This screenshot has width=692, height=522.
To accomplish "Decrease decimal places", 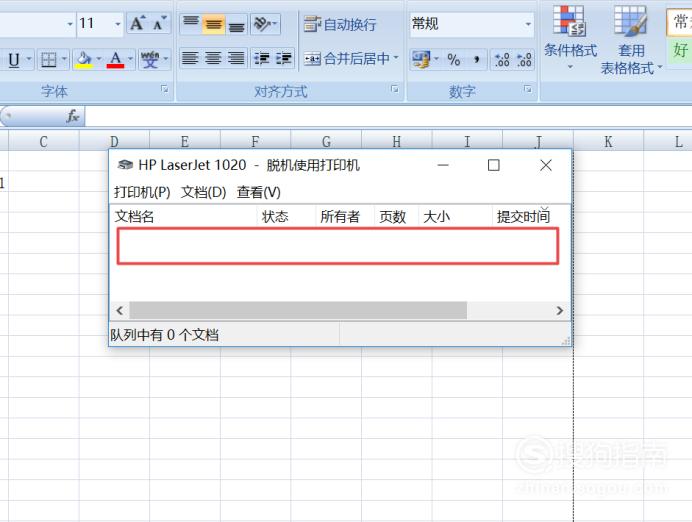I will pyautogui.click(x=524, y=60).
